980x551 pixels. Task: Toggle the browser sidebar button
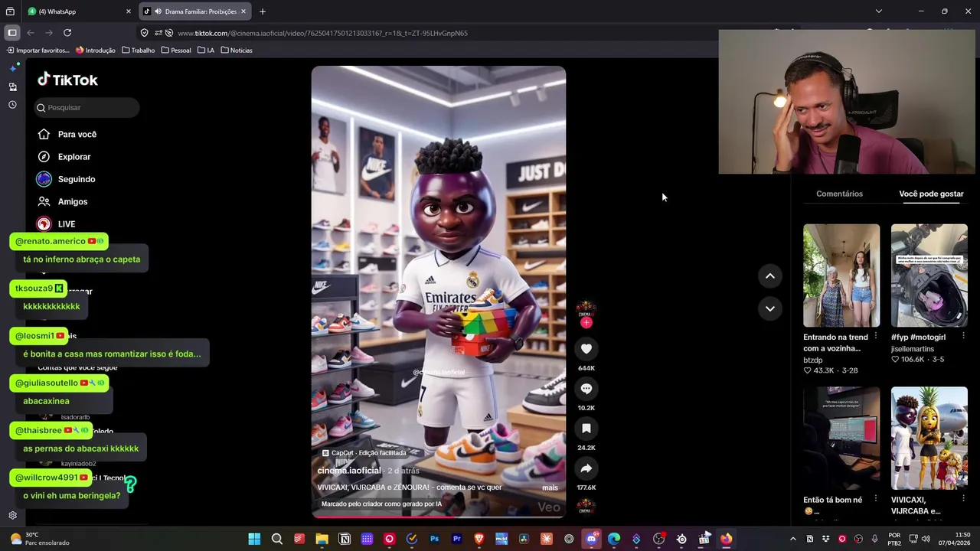tap(12, 33)
